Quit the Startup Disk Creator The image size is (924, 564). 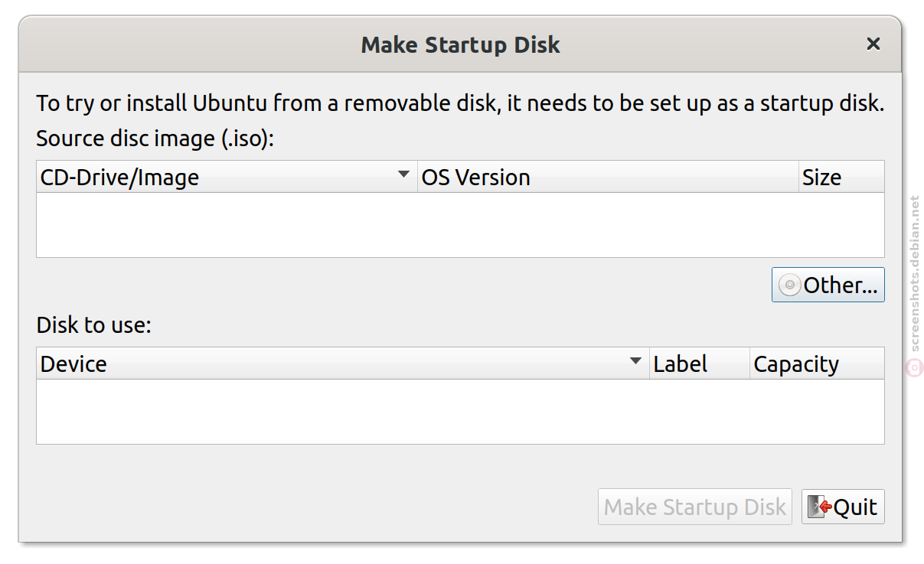coord(843,507)
